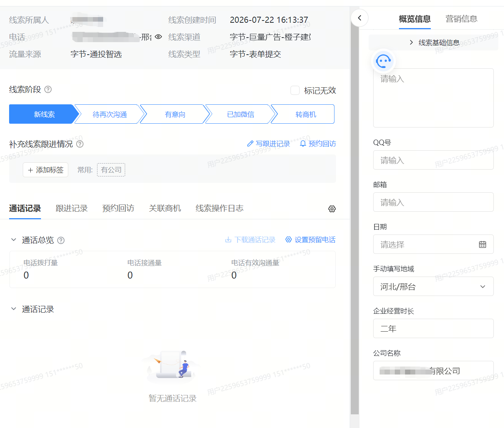The width and height of the screenshot is (504, 428).
Task: Click the 暂无通话记录 empty state text
Action: pyautogui.click(x=173, y=398)
